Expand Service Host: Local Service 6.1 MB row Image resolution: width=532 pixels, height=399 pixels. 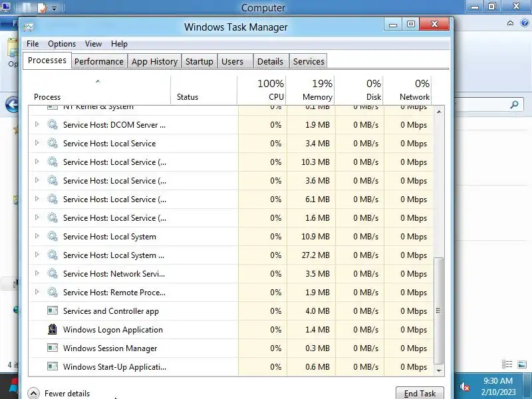click(x=37, y=199)
